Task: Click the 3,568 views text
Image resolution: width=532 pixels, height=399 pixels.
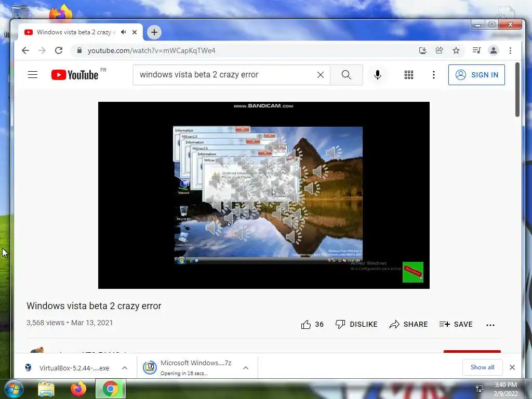Action: coord(46,323)
